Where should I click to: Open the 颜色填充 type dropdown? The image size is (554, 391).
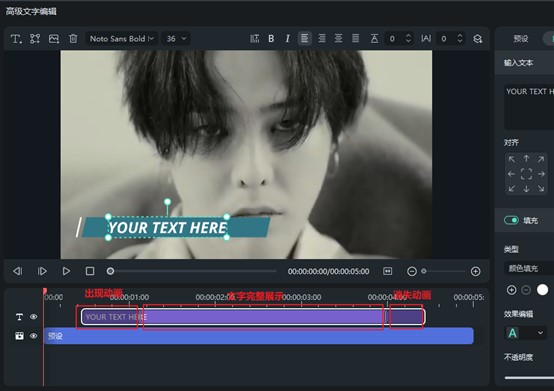[529, 268]
